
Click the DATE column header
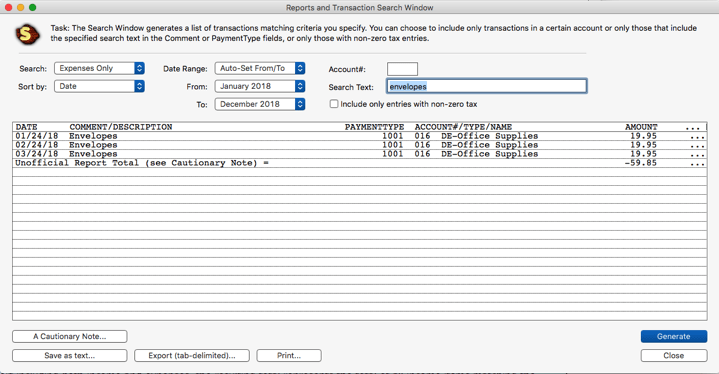27,127
